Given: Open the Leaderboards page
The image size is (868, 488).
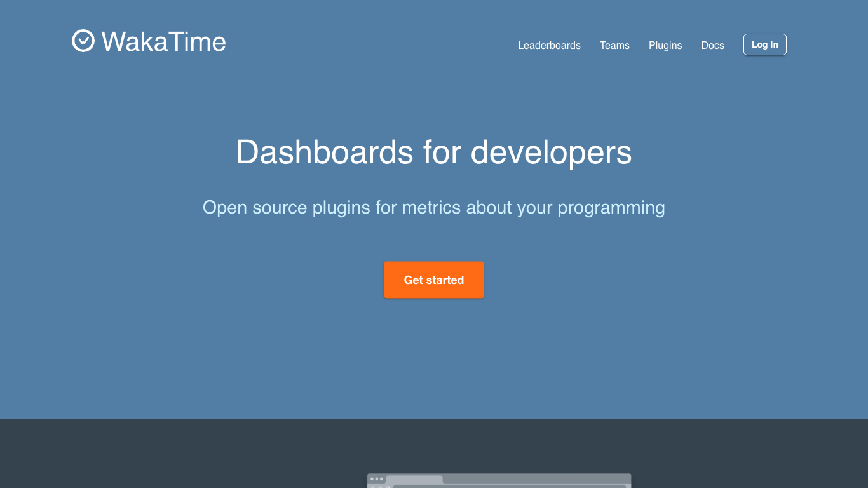Looking at the screenshot, I should point(549,46).
